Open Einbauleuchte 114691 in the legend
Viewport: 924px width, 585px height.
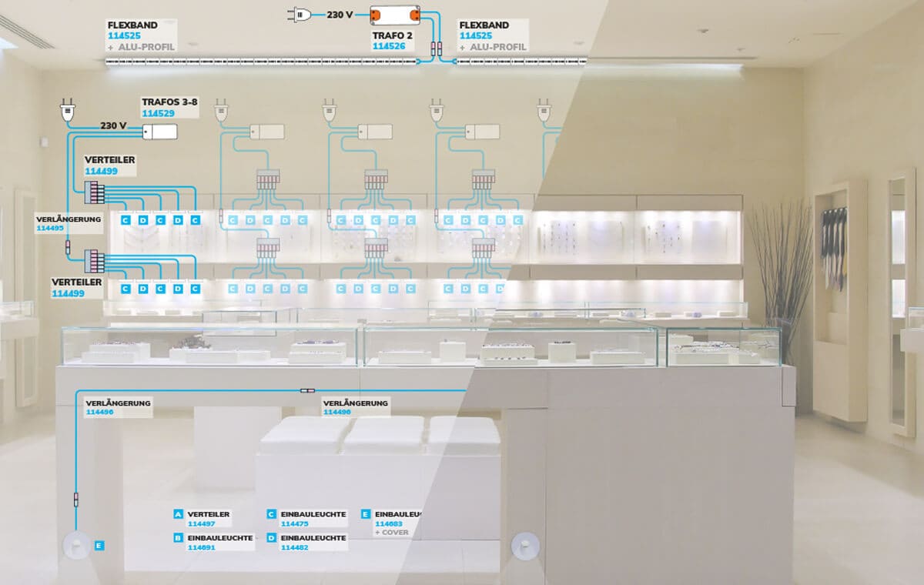[201, 547]
